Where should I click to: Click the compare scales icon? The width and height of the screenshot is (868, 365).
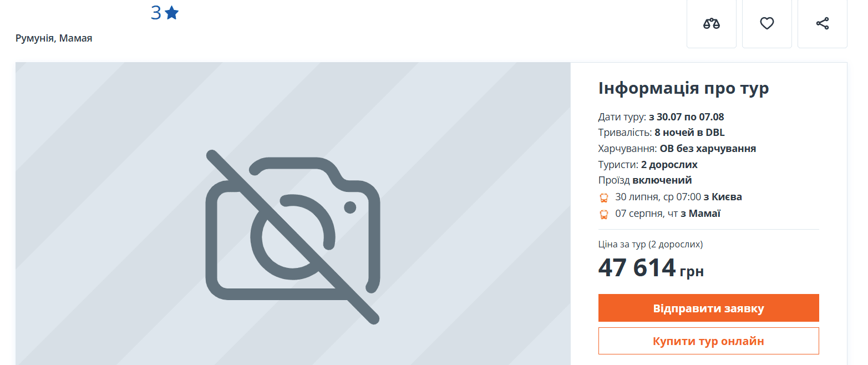[x=712, y=23]
